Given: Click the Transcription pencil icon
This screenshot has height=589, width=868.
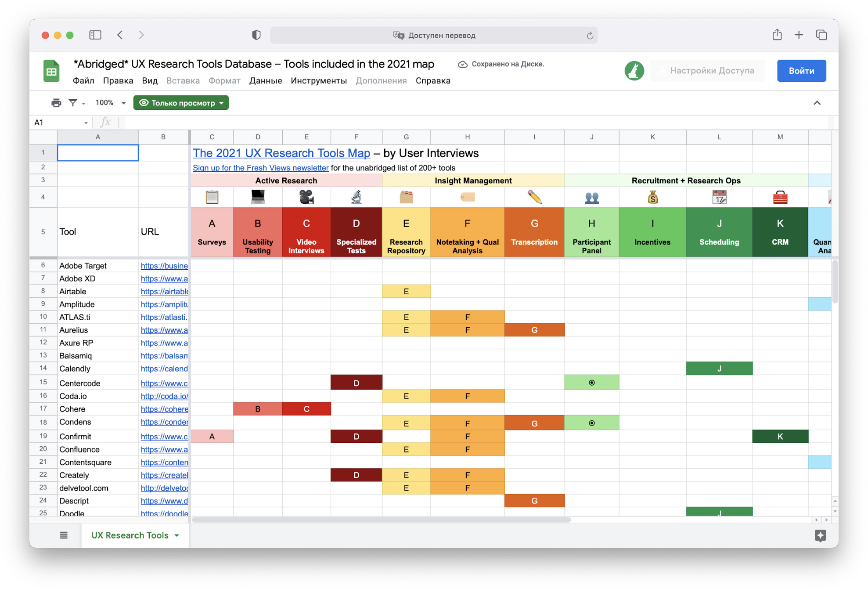Looking at the screenshot, I should click(534, 197).
